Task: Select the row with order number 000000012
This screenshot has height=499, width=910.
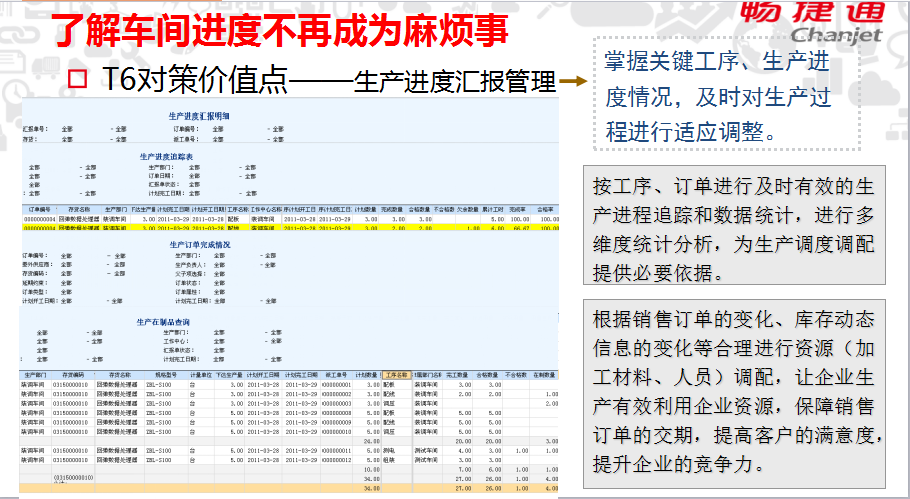Action: (x=289, y=460)
